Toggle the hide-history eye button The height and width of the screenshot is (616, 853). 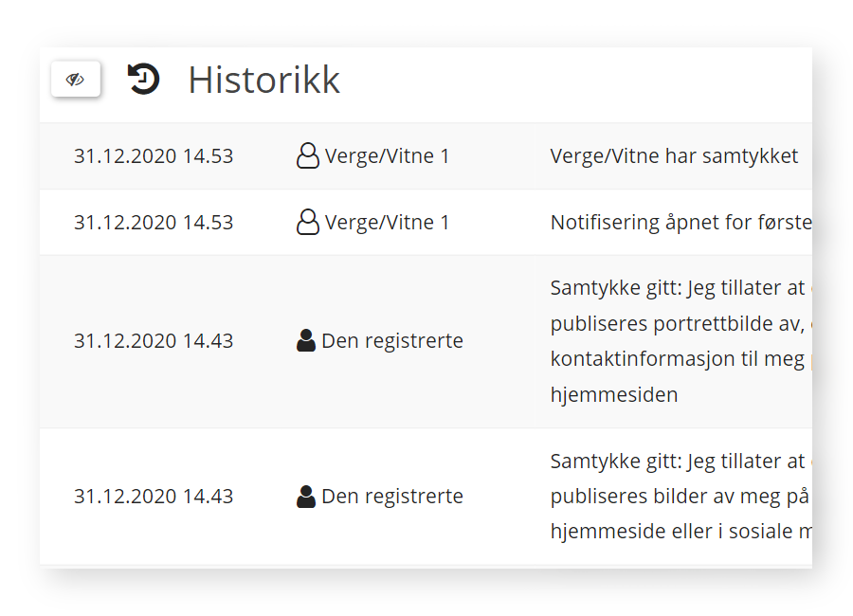[x=76, y=80]
